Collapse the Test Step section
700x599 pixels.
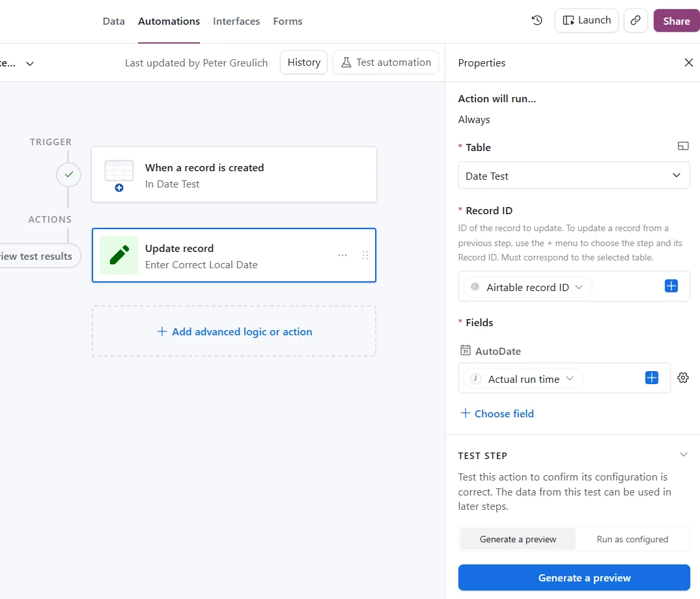(683, 454)
